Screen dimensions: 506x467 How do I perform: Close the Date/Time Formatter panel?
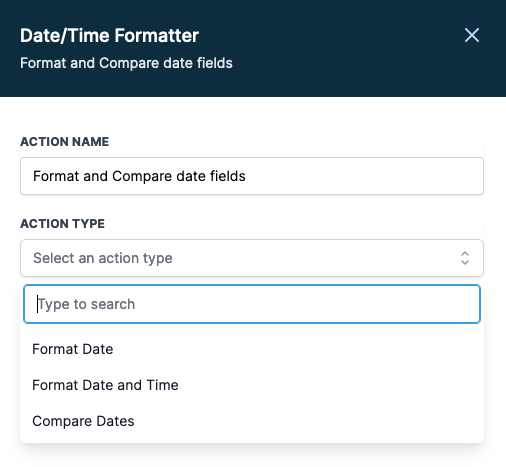point(472,35)
